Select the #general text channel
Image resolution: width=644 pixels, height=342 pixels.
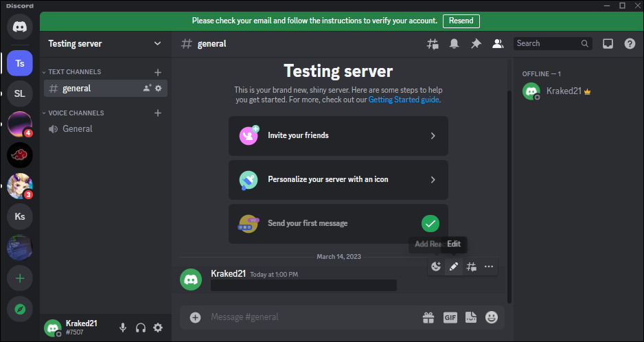coord(77,88)
